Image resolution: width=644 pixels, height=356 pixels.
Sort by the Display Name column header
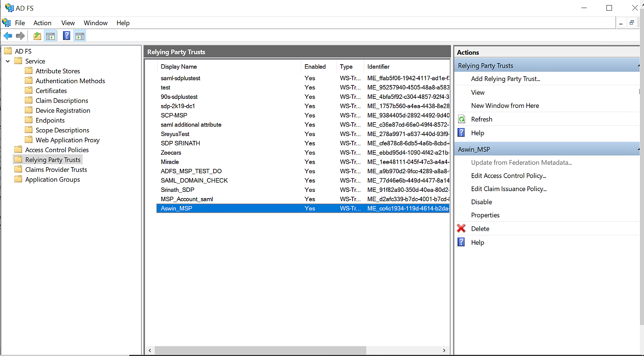point(179,67)
